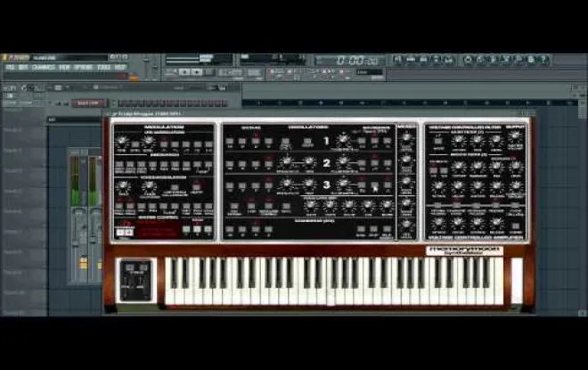Click the first button in arpeggiator bottom-right group
The image size is (588, 370).
point(361,229)
